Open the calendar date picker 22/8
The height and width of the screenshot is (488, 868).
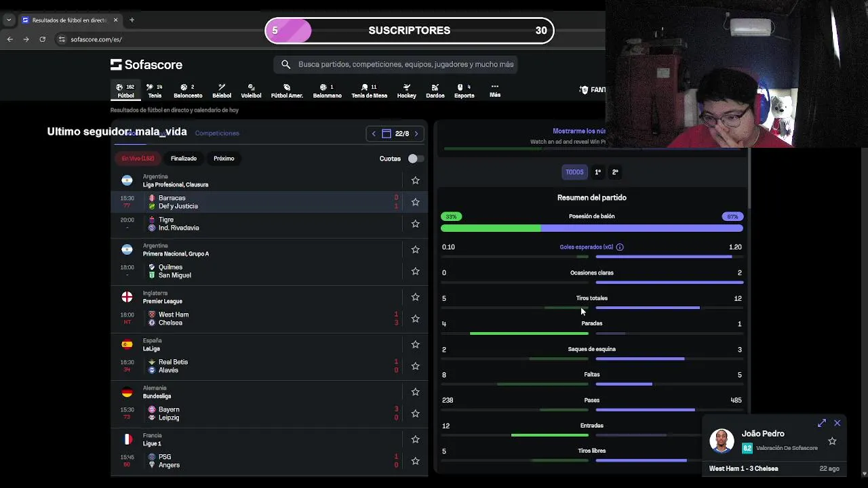[x=395, y=134]
